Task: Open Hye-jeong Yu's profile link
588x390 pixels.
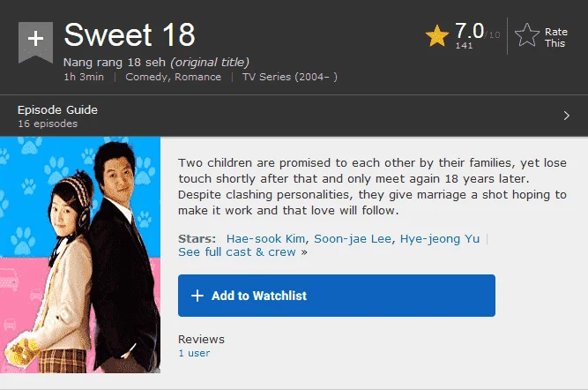Action: [440, 239]
